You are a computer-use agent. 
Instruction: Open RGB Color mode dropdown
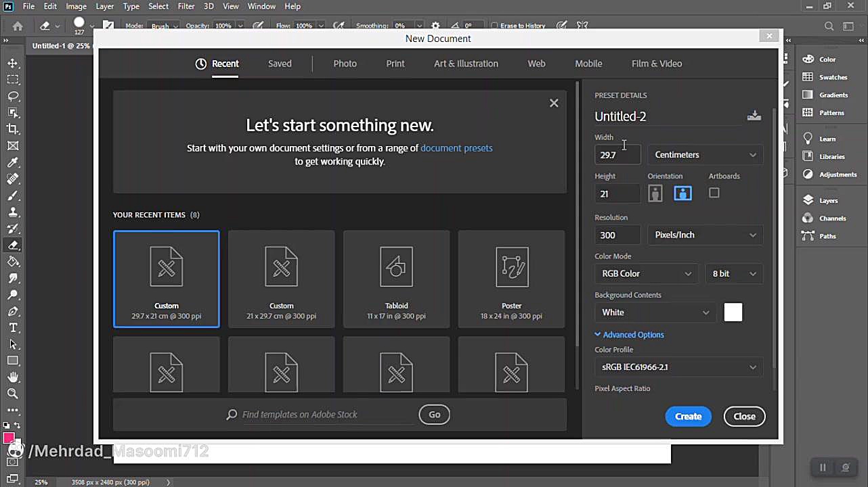tap(647, 274)
